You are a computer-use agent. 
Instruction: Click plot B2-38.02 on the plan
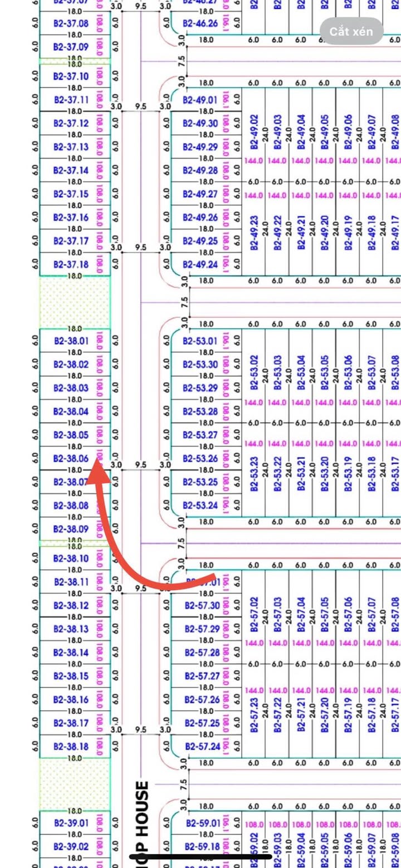[71, 364]
